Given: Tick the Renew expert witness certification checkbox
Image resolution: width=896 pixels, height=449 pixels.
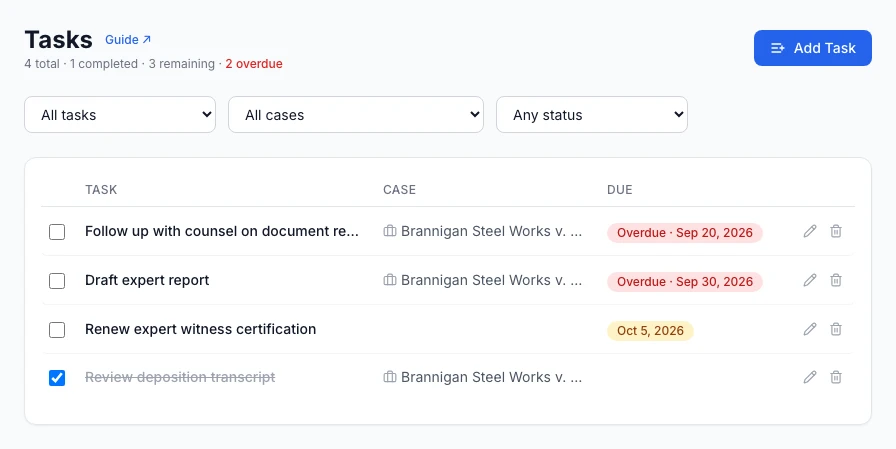Looking at the screenshot, I should pyautogui.click(x=57, y=330).
